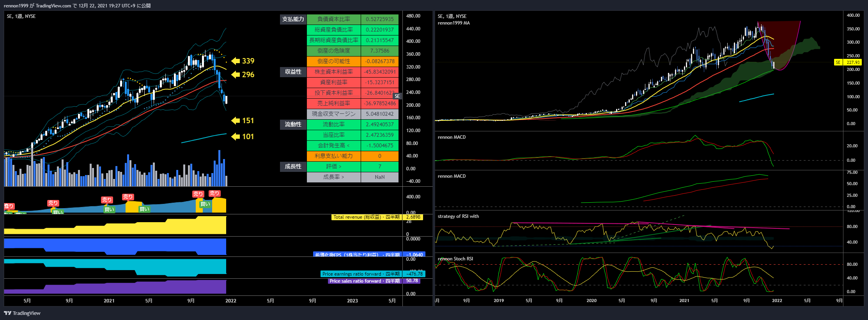Select the 流動性 category header
The image size is (868, 320).
(x=293, y=124)
